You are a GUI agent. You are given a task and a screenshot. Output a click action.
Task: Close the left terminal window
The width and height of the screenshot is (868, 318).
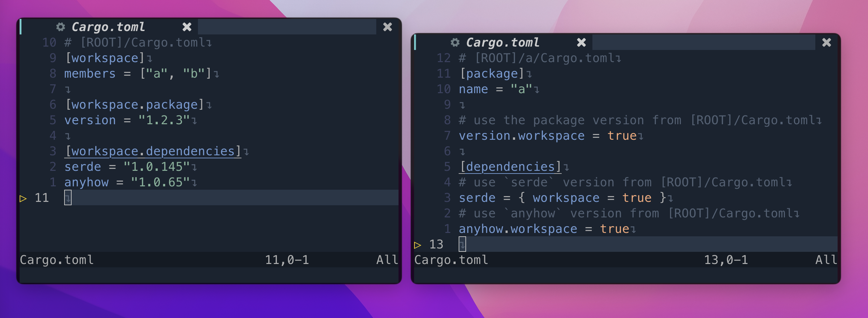387,27
